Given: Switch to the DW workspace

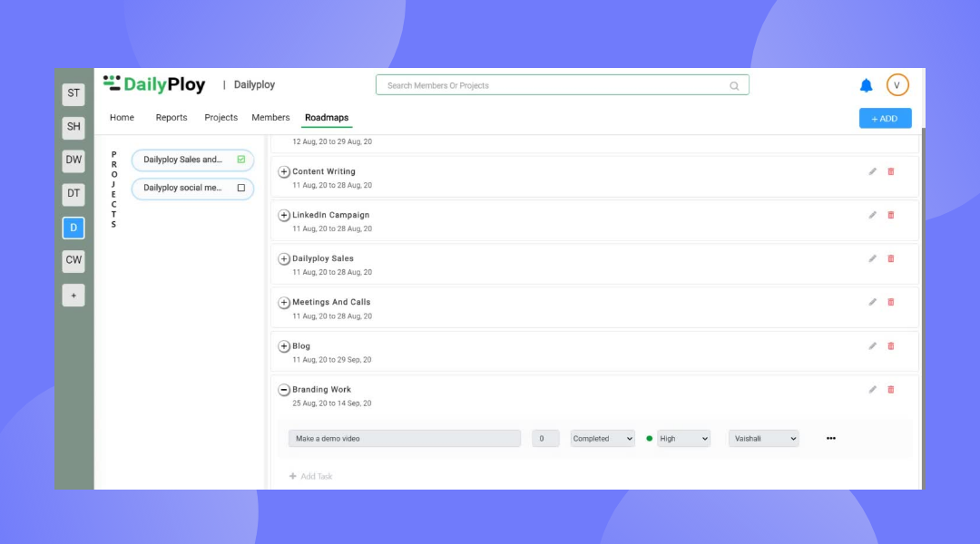Looking at the screenshot, I should point(73,160).
